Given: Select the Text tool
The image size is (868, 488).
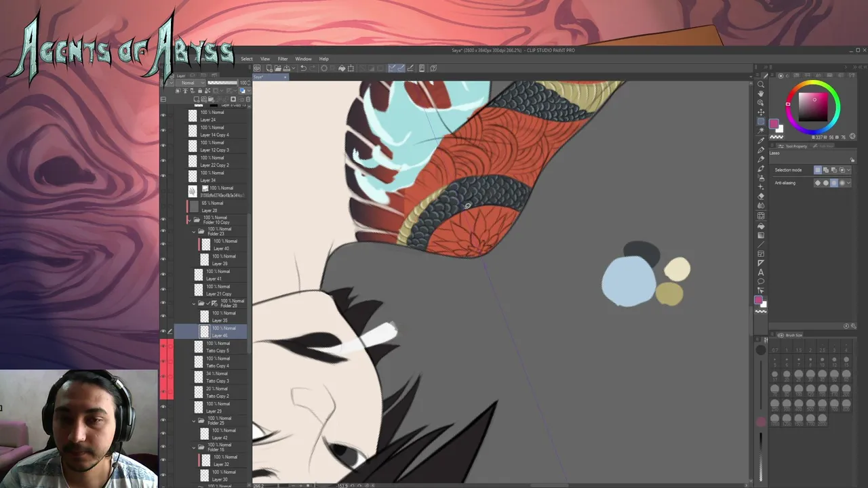Looking at the screenshot, I should click(x=761, y=272).
